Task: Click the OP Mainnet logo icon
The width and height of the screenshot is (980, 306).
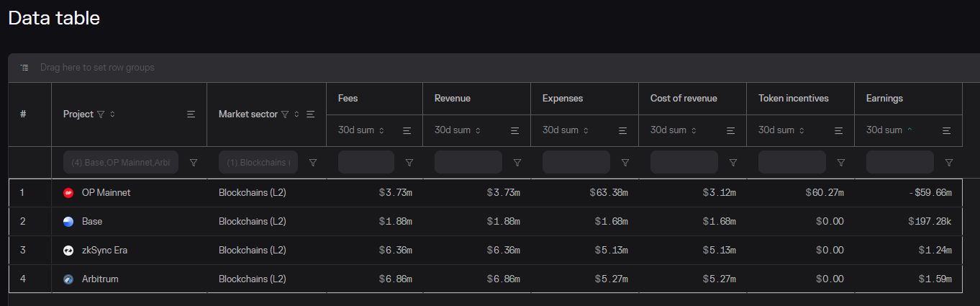Action: coord(68,193)
